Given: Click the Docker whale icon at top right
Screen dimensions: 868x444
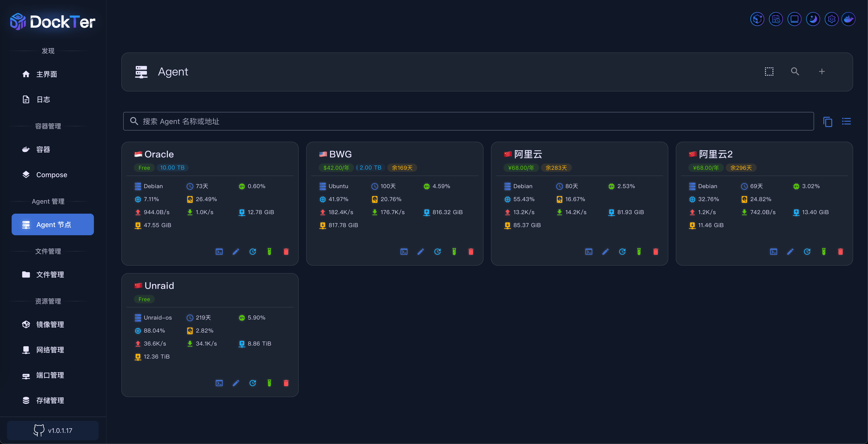Looking at the screenshot, I should 848,19.
